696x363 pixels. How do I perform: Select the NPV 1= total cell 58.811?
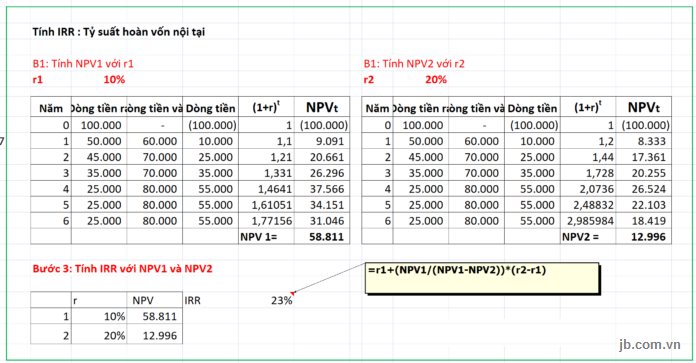point(322,237)
